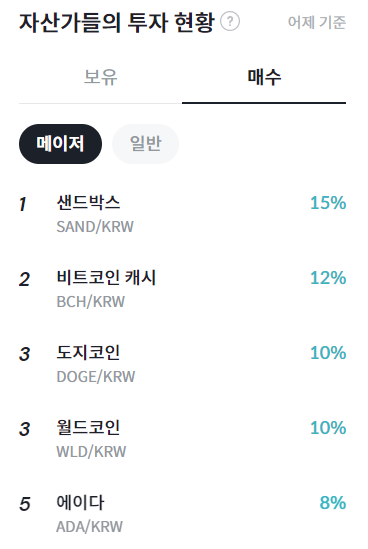This screenshot has height=549, width=368.
Task: Click the SAND/KRW ticker label
Action: click(95, 227)
